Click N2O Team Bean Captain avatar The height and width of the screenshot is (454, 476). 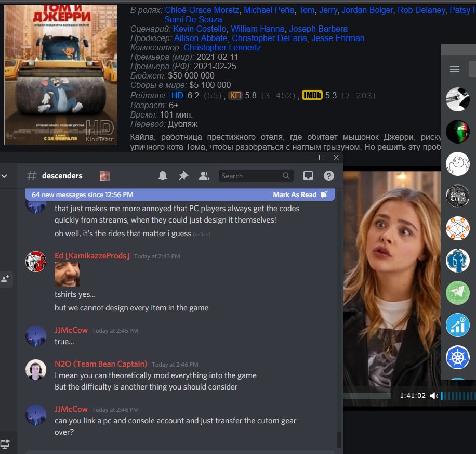click(x=36, y=370)
